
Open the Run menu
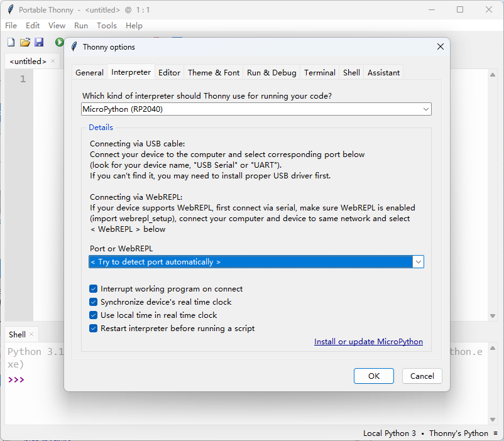tap(81, 25)
